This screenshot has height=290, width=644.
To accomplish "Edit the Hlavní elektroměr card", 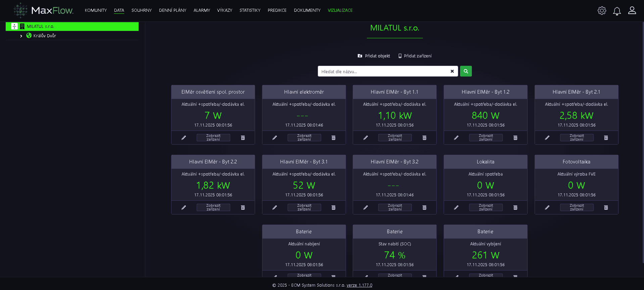I will pos(275,138).
